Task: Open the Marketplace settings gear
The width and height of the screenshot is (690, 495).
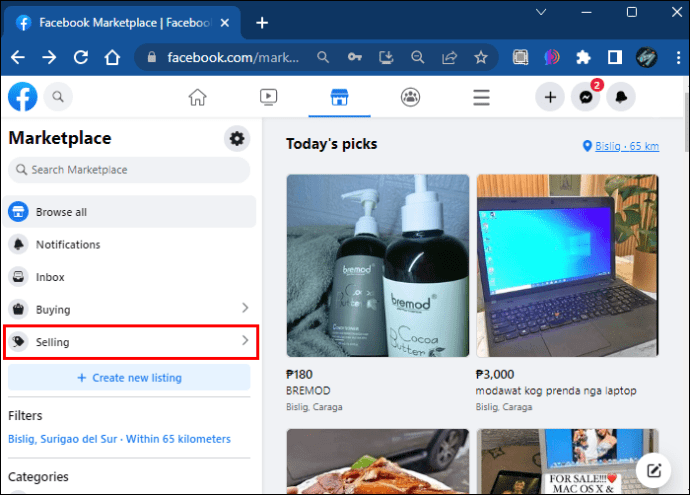Action: click(x=237, y=139)
